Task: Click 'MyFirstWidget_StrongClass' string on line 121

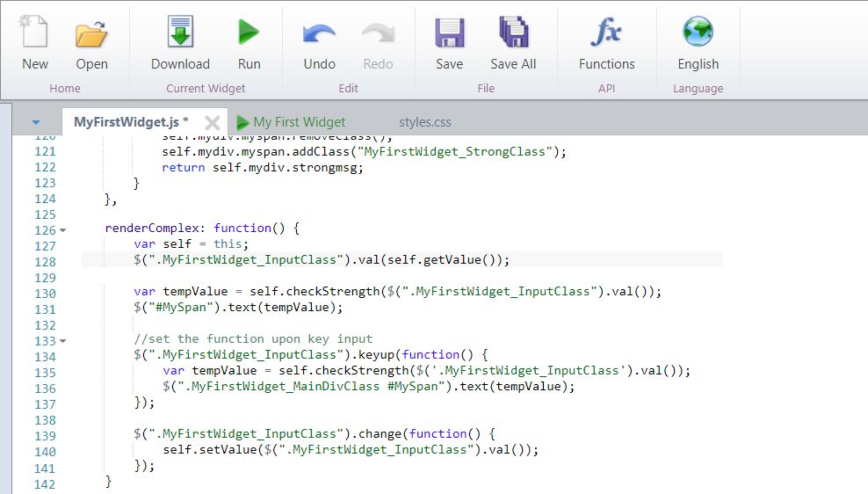Action: 455,152
